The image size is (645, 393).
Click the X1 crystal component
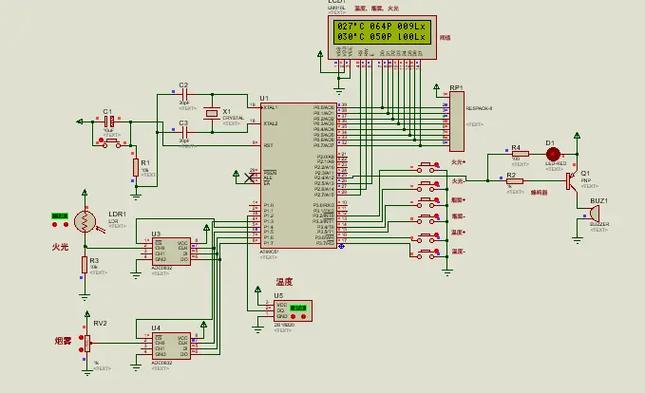pyautogui.click(x=212, y=113)
